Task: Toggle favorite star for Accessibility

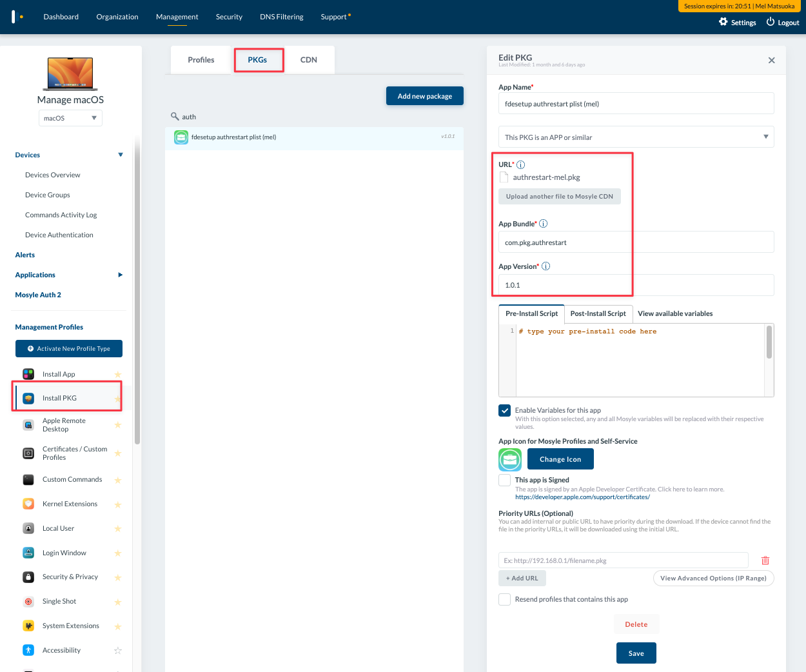Action: [x=118, y=651]
